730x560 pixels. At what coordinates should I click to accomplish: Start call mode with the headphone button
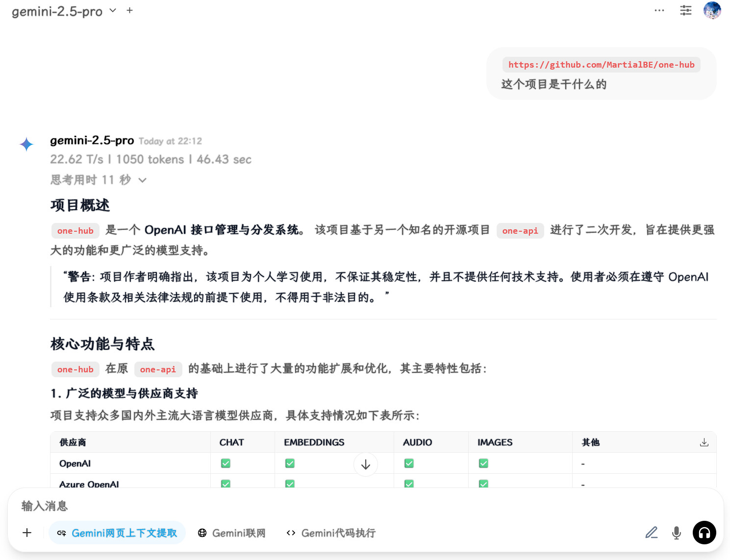pos(705,533)
